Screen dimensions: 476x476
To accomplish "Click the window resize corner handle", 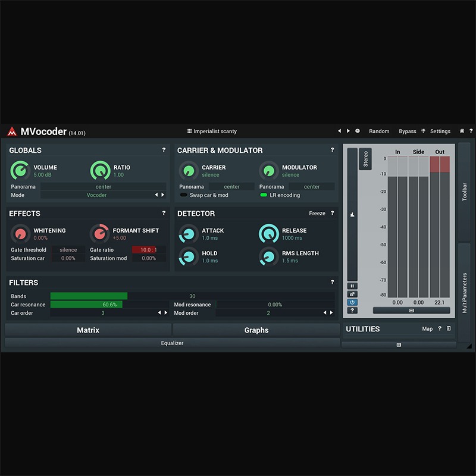I will point(469,346).
